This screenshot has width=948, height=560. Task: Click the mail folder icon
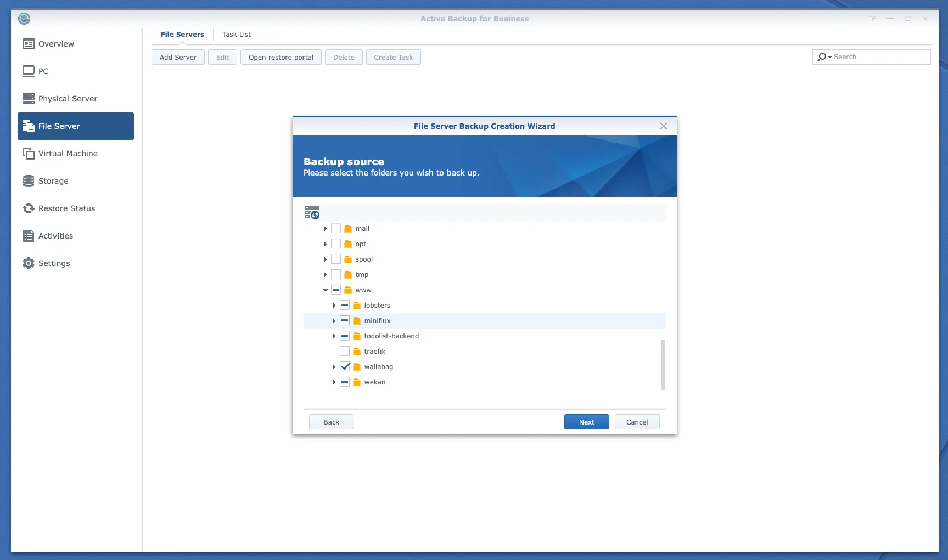tap(348, 229)
